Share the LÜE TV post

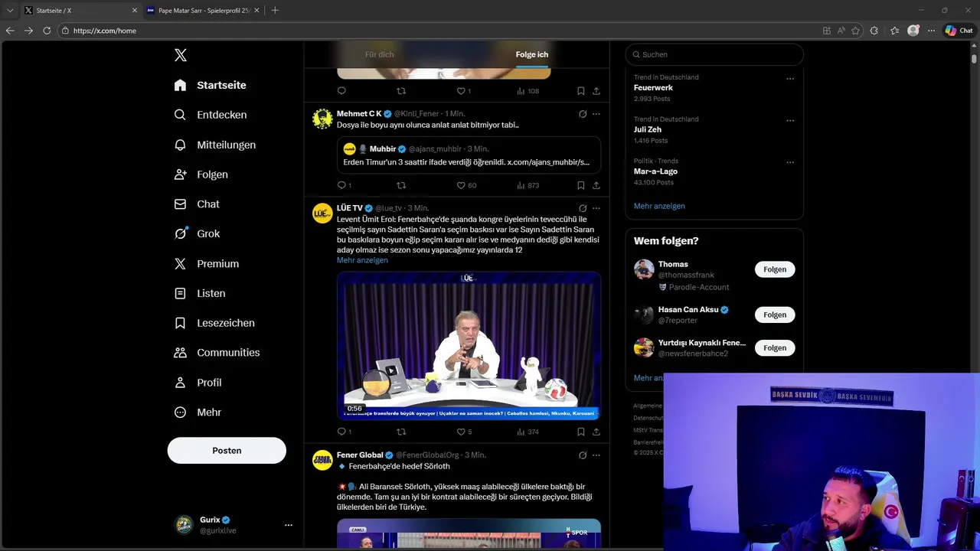tap(596, 432)
